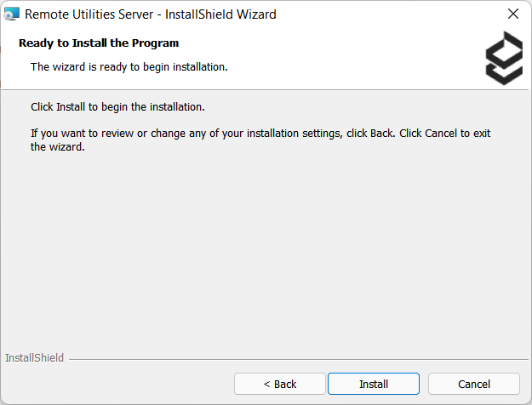This screenshot has height=405, width=532.
Task: Click the horizontal line beside the InstallShield label
Action: [298, 359]
